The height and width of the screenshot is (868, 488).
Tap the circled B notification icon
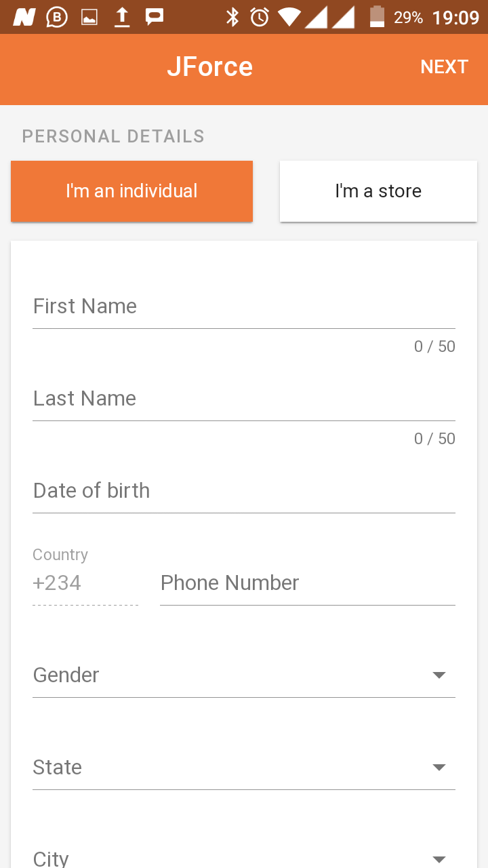(57, 17)
